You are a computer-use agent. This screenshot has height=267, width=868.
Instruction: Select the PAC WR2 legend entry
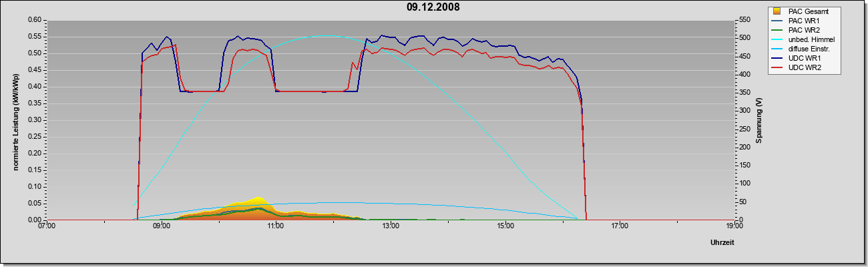click(x=805, y=30)
